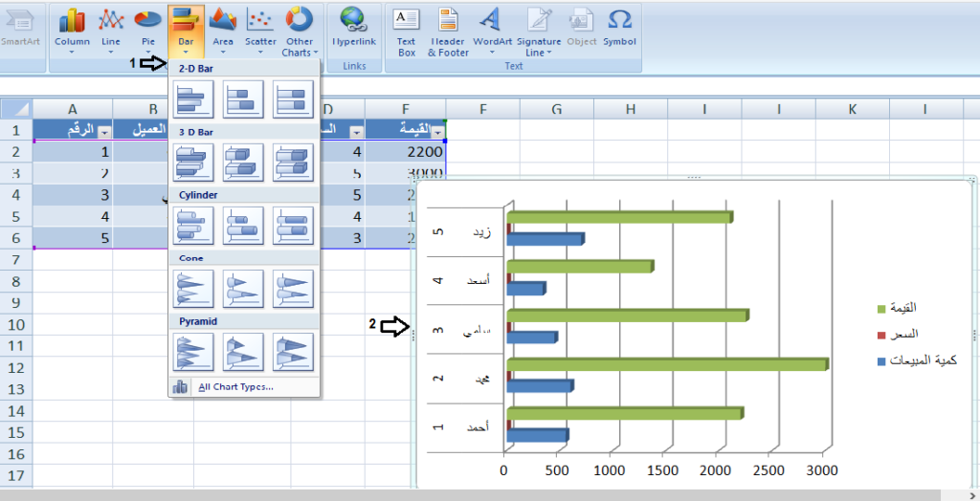The height and width of the screenshot is (501, 980).
Task: Select the green bar for محمد
Action: coord(667,365)
